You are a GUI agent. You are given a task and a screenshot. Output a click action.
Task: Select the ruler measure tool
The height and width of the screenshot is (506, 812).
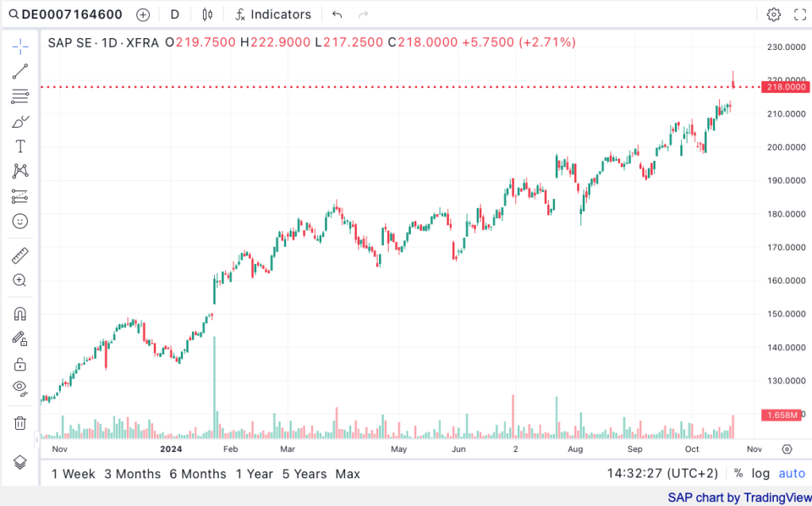click(x=20, y=255)
